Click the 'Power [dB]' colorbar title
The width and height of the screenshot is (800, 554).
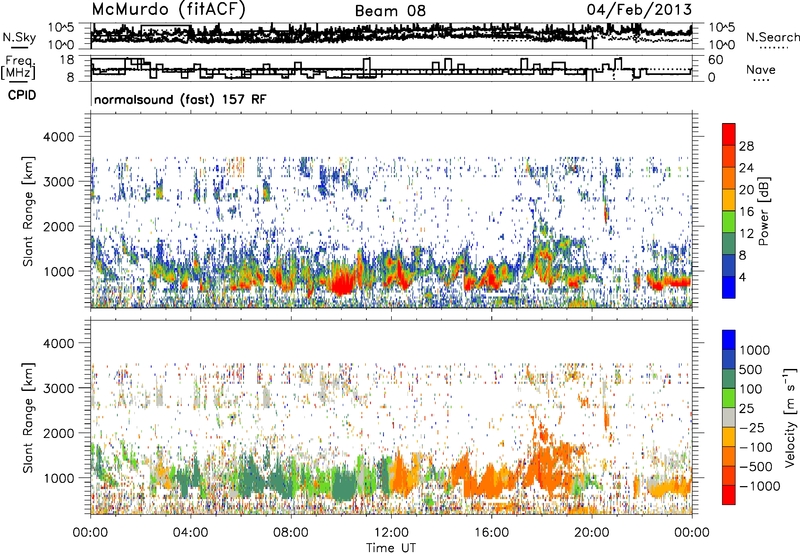[x=764, y=211]
